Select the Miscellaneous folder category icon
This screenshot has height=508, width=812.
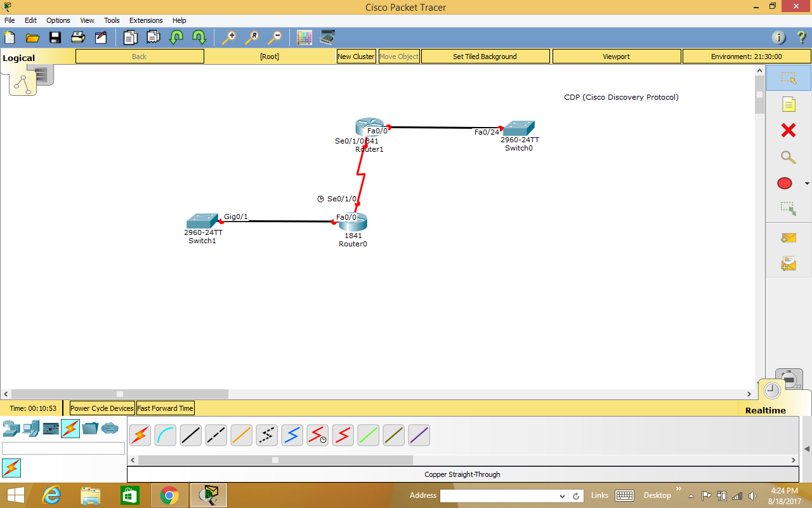coord(90,428)
